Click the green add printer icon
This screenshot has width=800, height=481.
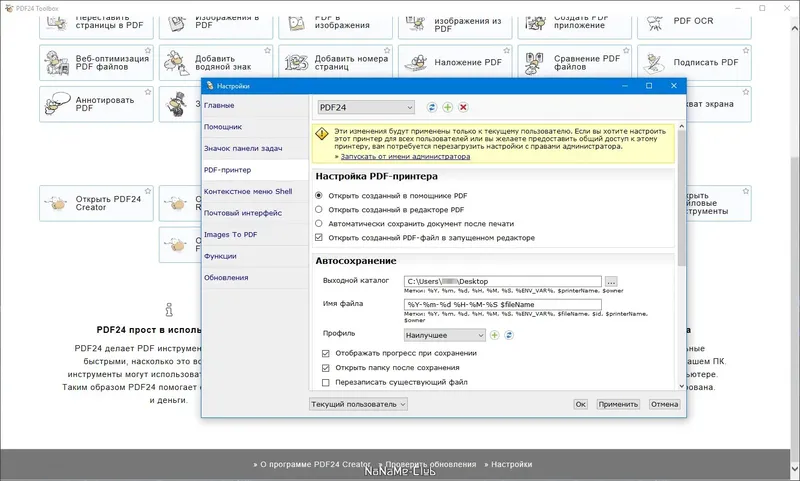pyautogui.click(x=447, y=107)
